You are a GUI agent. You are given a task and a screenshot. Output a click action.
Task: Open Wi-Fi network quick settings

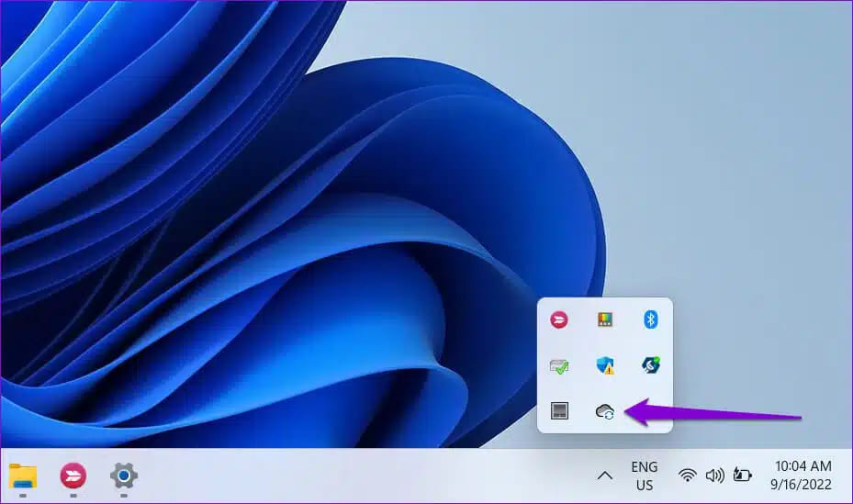687,476
